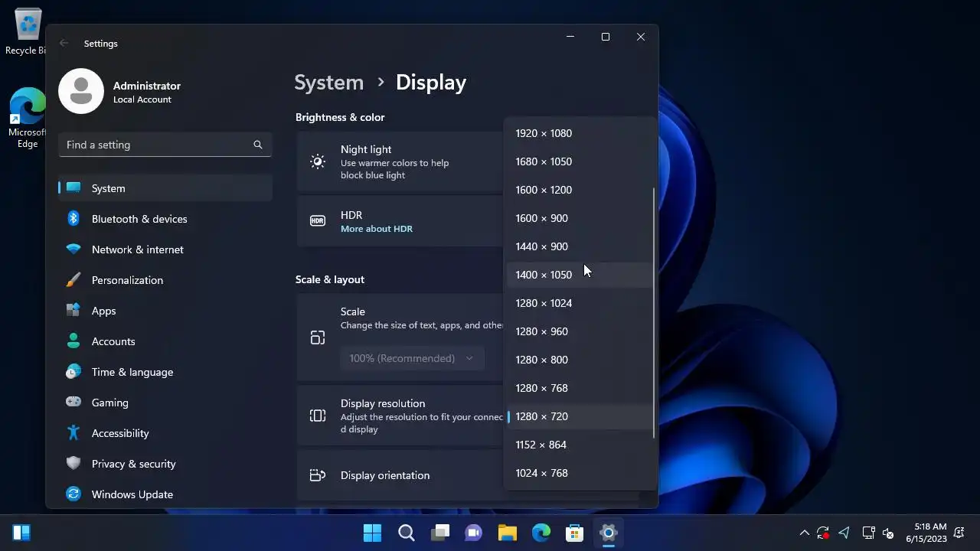Open Time & language clock icon

coord(73,372)
